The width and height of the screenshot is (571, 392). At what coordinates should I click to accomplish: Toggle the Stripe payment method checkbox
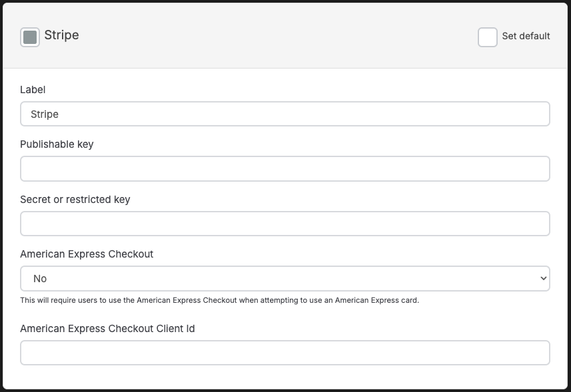point(30,37)
